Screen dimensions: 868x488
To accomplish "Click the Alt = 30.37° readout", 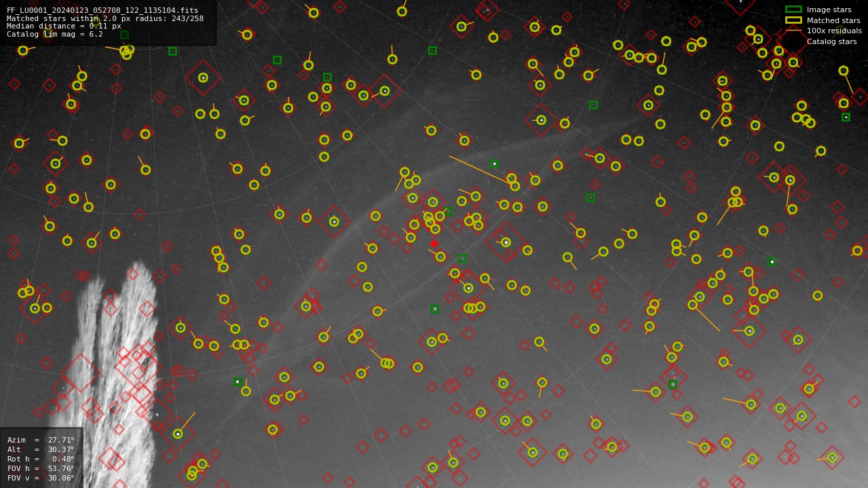I will pos(41,450).
